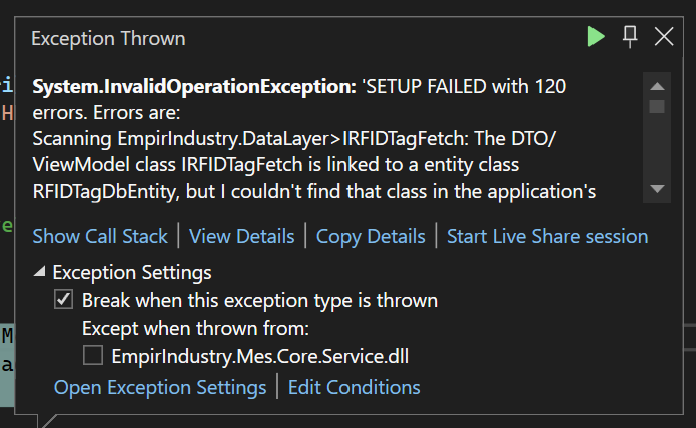The height and width of the screenshot is (428, 696).
Task: Select Copy Details
Action: coord(371,237)
